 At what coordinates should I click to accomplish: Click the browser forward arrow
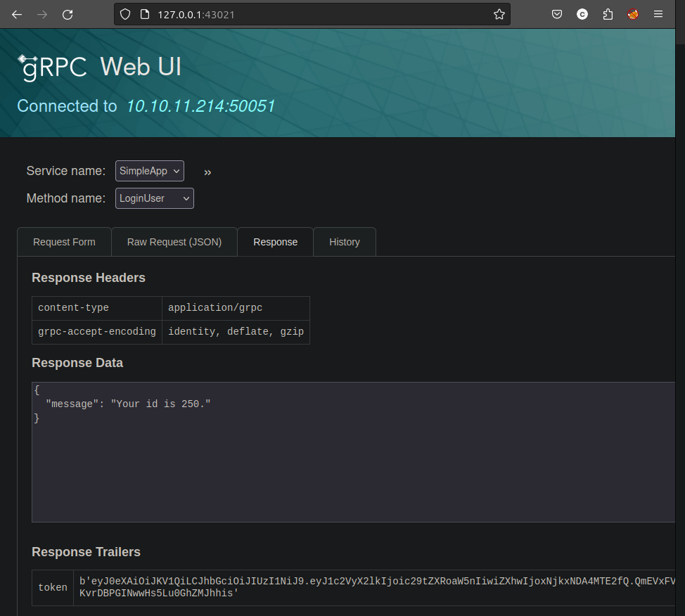pos(42,14)
